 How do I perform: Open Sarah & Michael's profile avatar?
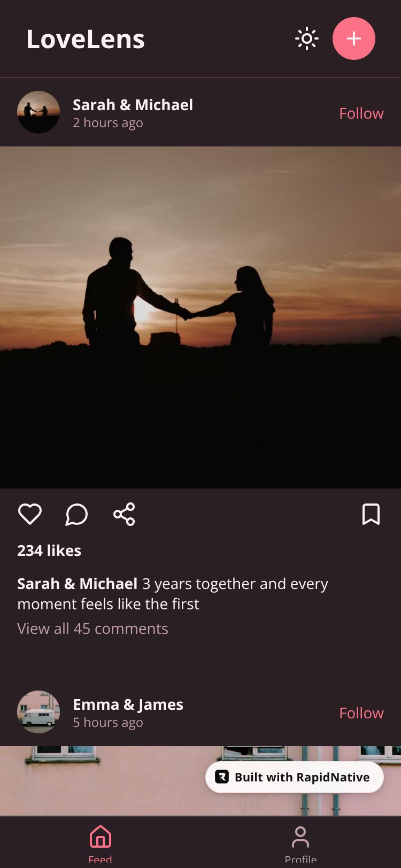click(38, 112)
